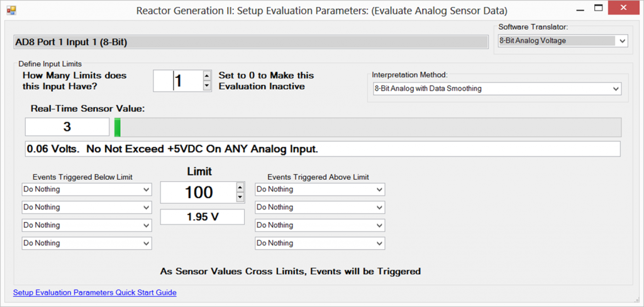The height and width of the screenshot is (307, 644).
Task: Open the second Events Triggered Above Limit dropdown
Action: click(x=320, y=207)
